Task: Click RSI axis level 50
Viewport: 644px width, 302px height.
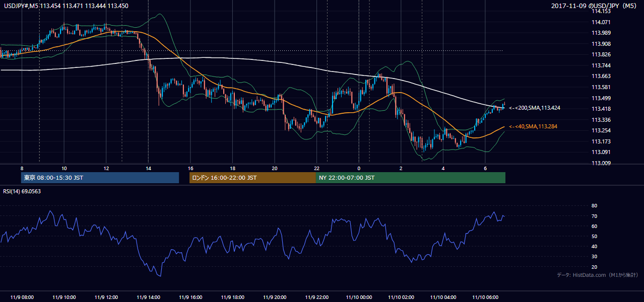Action: pyautogui.click(x=594, y=236)
